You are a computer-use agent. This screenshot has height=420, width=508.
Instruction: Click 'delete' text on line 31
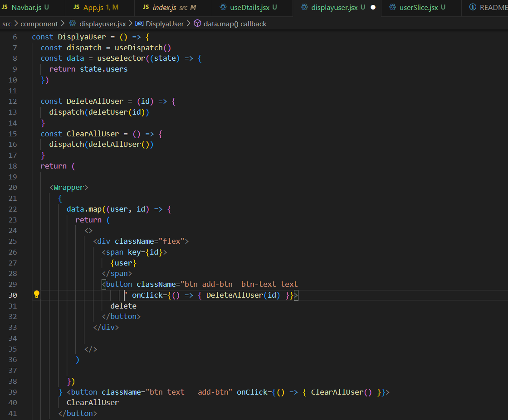(123, 306)
